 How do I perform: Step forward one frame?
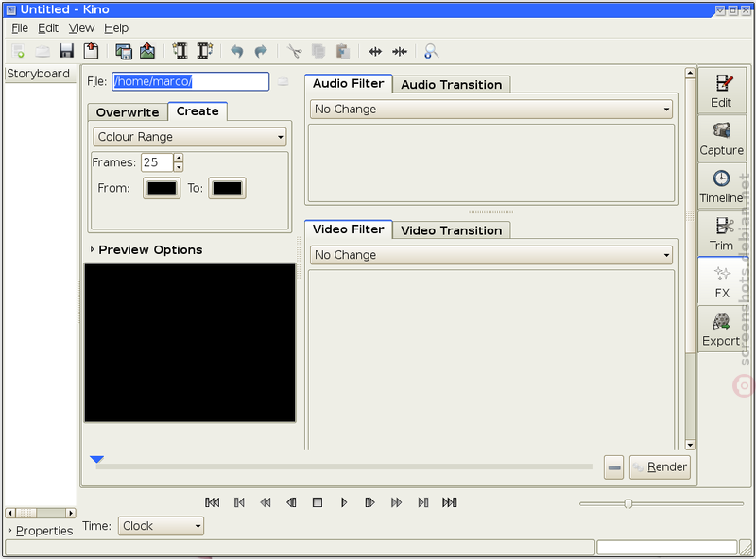click(x=369, y=502)
